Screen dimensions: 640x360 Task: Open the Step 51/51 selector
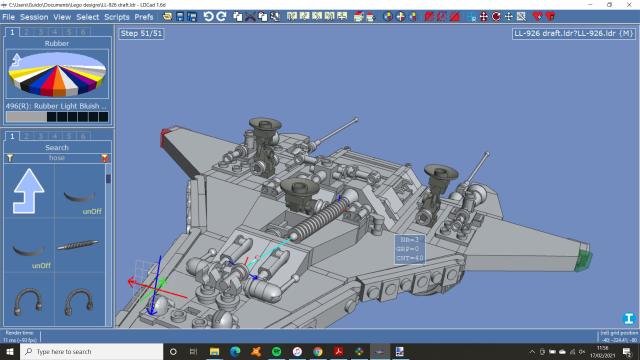(141, 33)
